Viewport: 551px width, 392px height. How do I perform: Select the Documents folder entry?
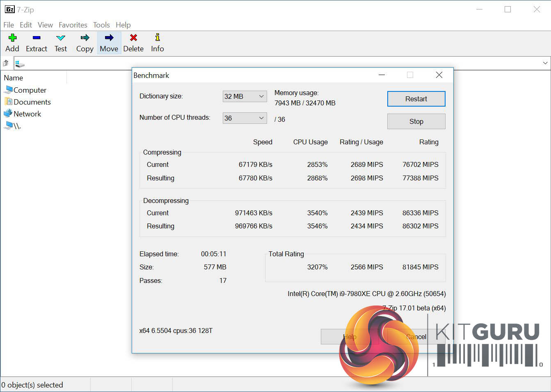coord(32,102)
